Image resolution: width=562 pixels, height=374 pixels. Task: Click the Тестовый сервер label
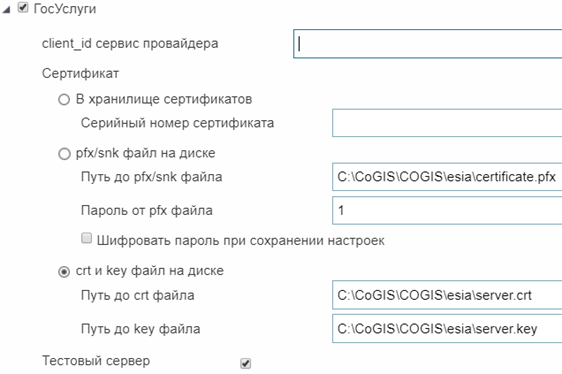tap(96, 361)
